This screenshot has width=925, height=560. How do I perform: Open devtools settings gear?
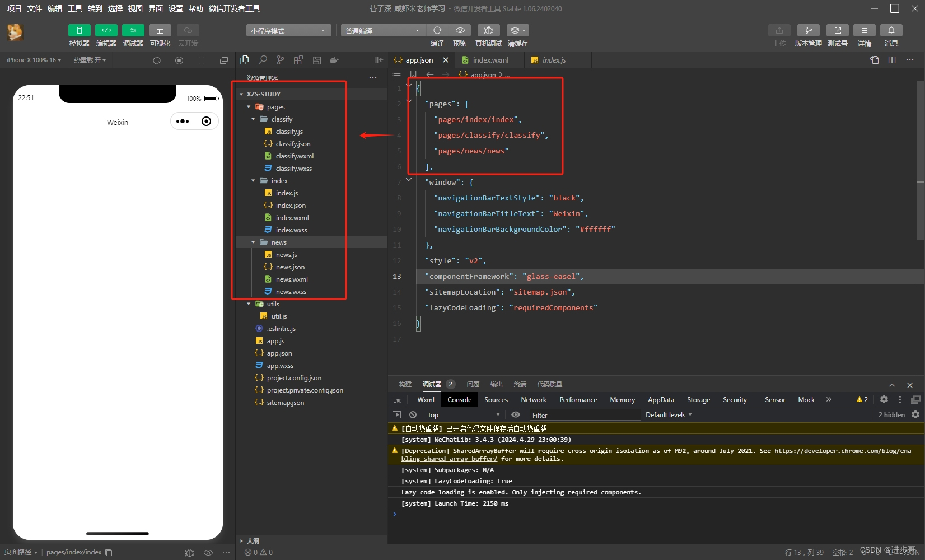click(x=884, y=400)
